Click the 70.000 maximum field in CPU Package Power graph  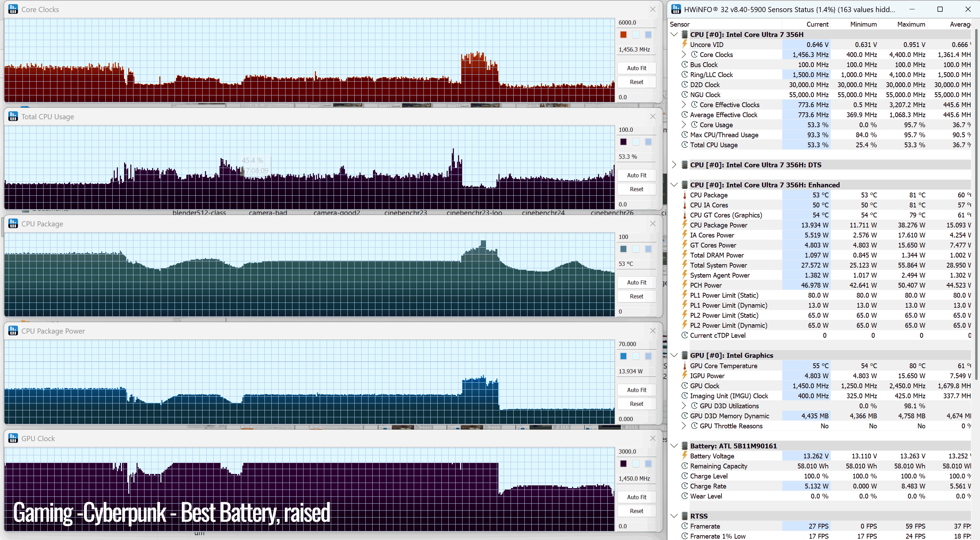[x=636, y=344]
